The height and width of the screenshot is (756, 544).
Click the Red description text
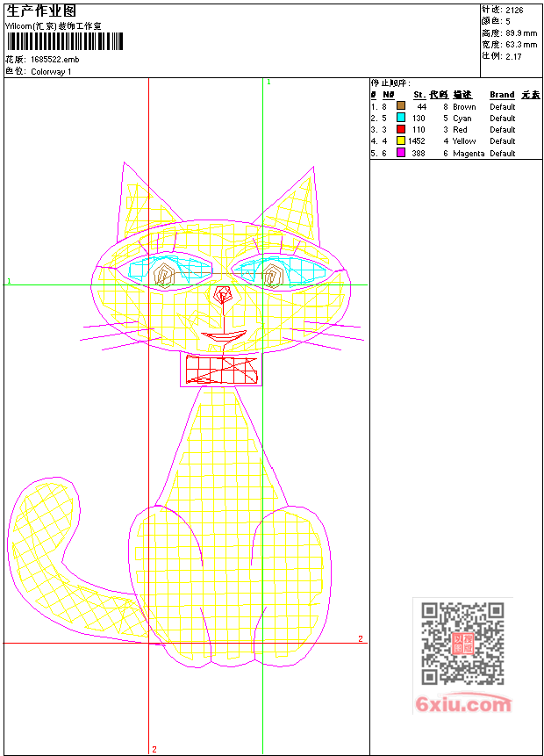tap(460, 129)
